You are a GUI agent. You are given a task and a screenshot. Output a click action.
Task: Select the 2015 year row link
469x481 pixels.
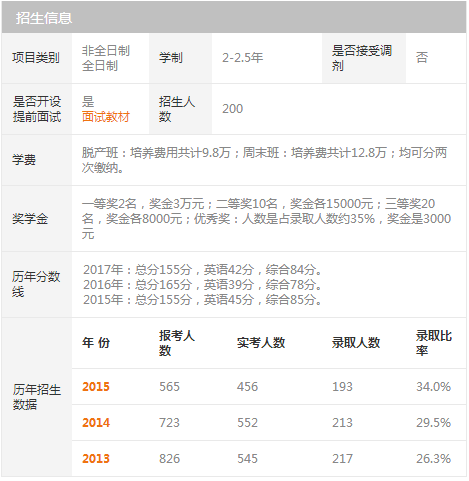(96, 387)
